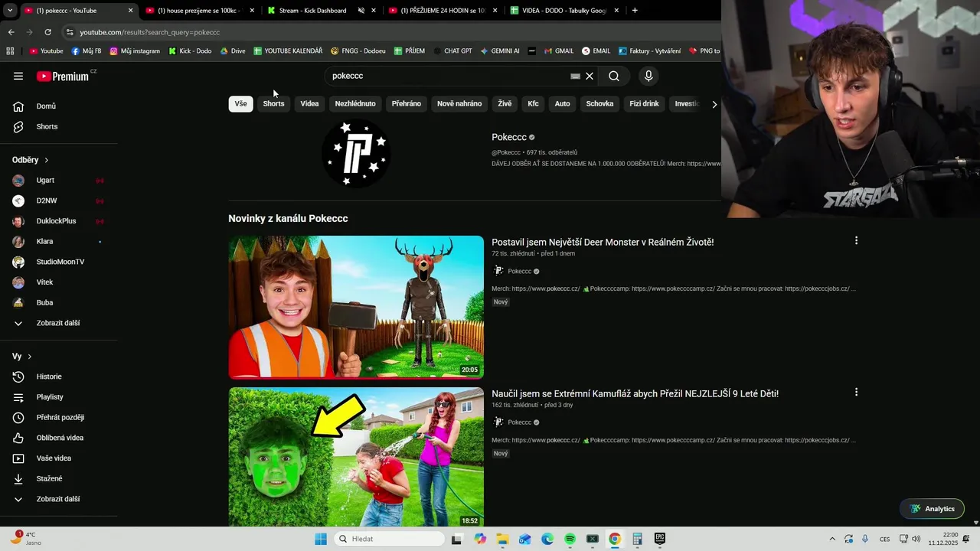980x551 pixels.
Task: Clear the search query with X icon
Action: click(590, 76)
